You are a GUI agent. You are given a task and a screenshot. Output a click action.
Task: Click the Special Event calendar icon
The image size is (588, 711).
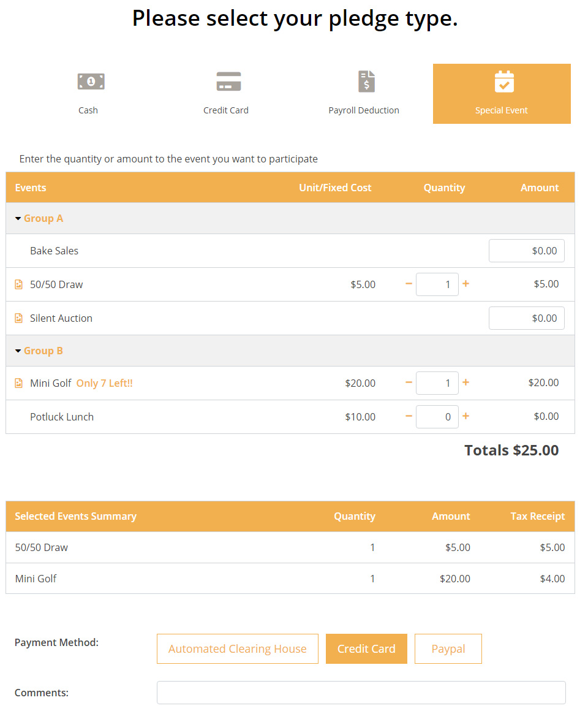pos(503,82)
